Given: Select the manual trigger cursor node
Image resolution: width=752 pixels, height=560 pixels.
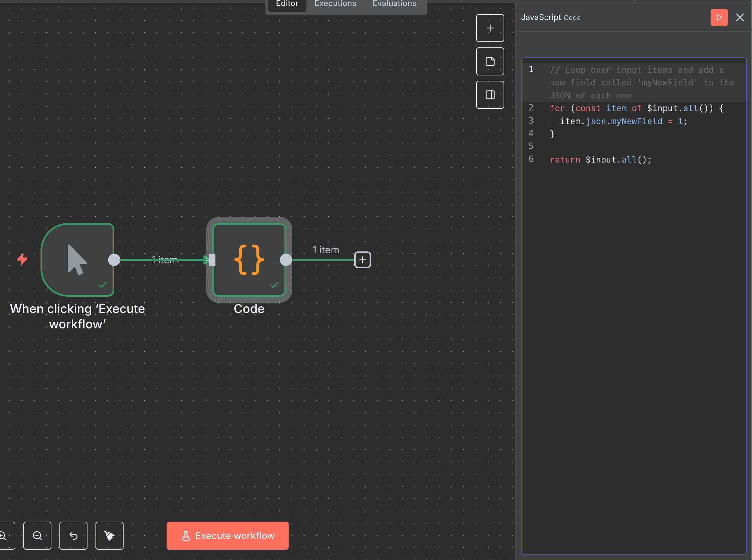Looking at the screenshot, I should click(77, 260).
